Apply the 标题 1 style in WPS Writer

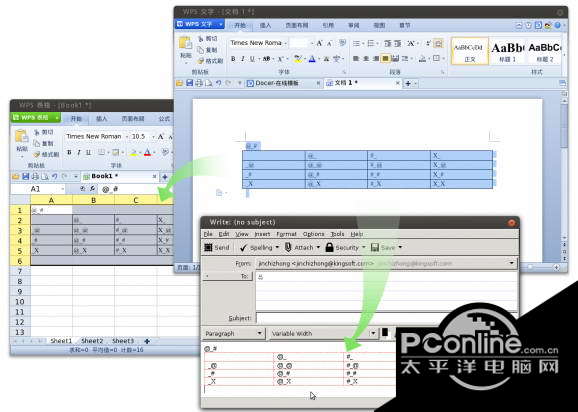tap(507, 51)
